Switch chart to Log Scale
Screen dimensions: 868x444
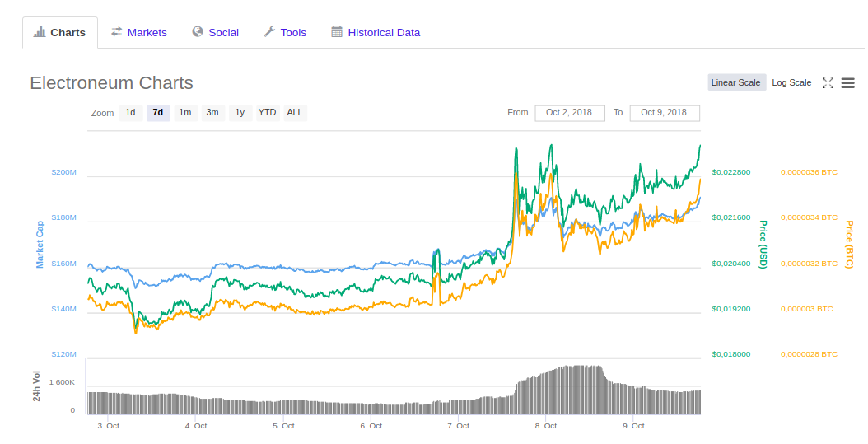[x=791, y=82]
